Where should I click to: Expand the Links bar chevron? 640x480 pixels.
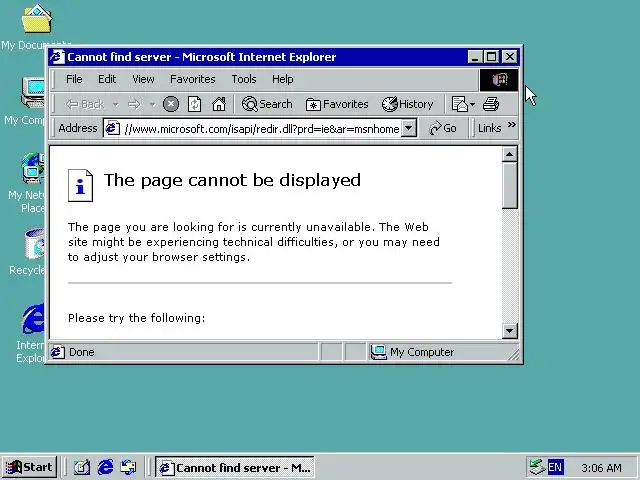click(512, 124)
